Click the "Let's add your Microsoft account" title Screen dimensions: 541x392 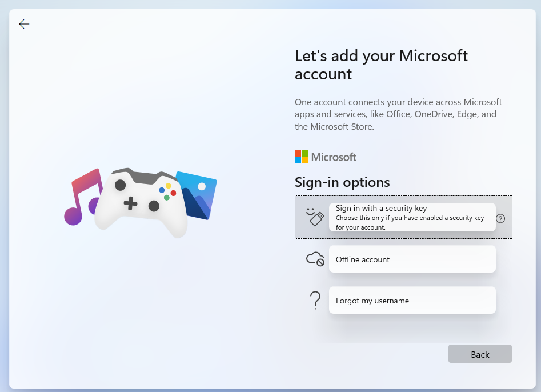tap(381, 65)
